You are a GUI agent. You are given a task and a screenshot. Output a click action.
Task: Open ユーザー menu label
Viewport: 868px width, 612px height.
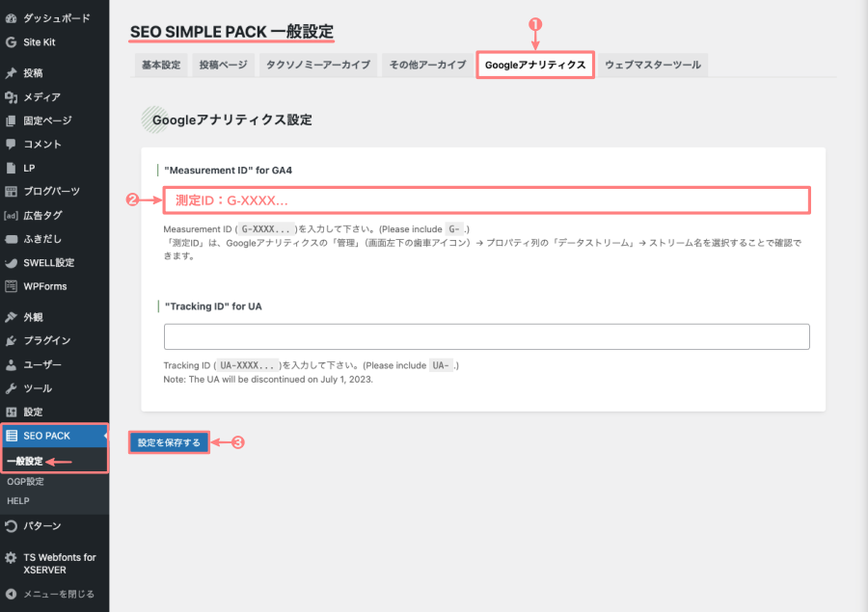click(42, 364)
